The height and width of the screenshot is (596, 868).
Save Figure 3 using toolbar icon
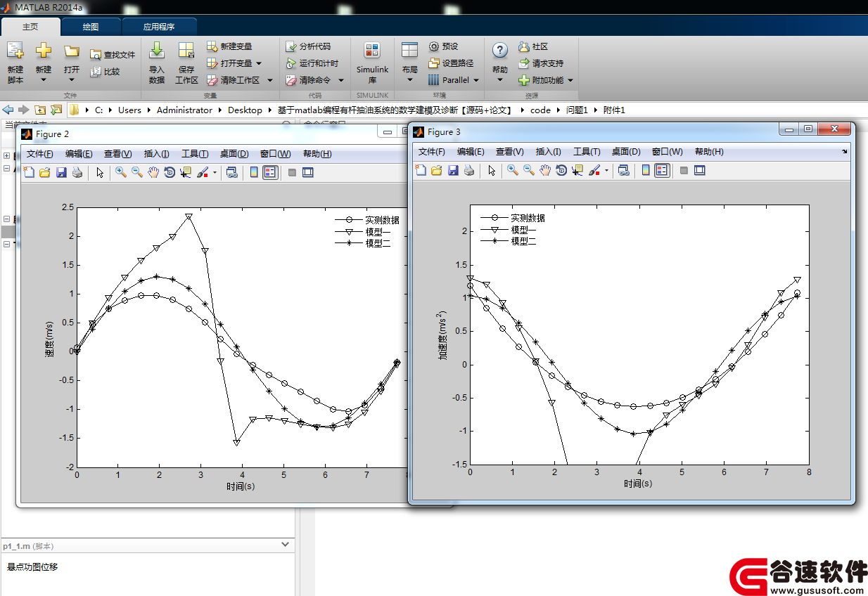[453, 170]
